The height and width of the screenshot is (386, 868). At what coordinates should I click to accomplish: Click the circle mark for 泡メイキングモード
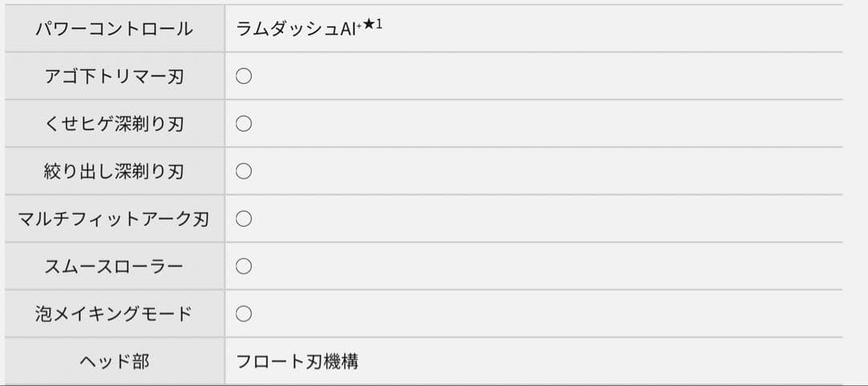(x=244, y=314)
